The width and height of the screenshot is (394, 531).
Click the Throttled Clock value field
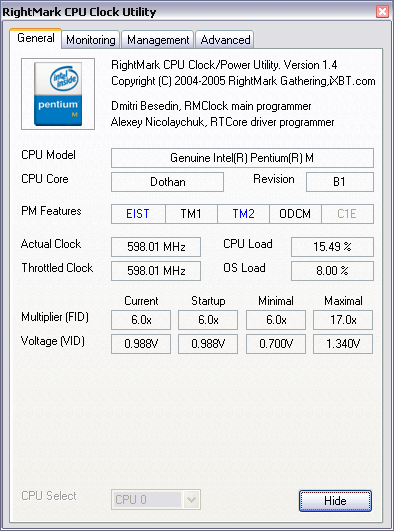[156, 271]
